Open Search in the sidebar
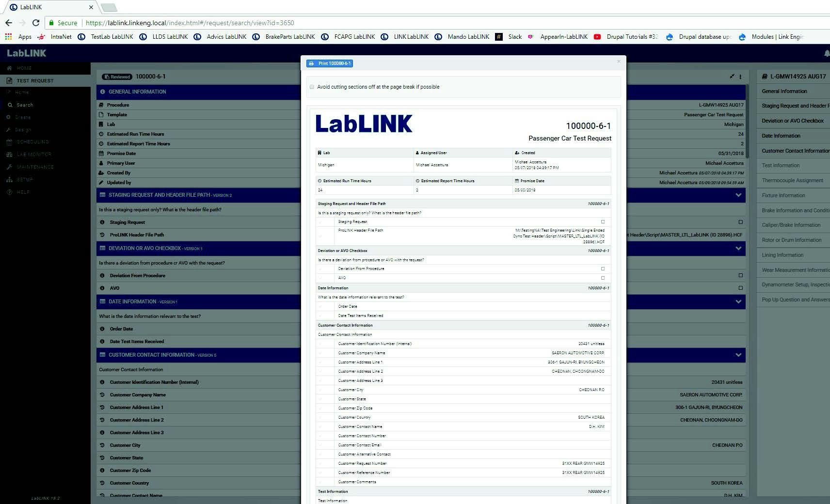This screenshot has width=830, height=504. pyautogui.click(x=24, y=105)
